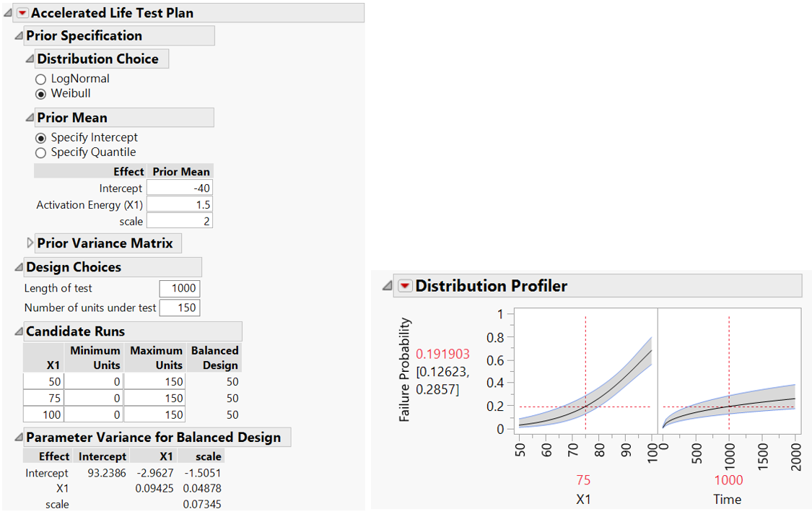Viewport: 812px width, 517px height.
Task: Collapse Parameter Variance for Balanced Design
Action: 18,438
